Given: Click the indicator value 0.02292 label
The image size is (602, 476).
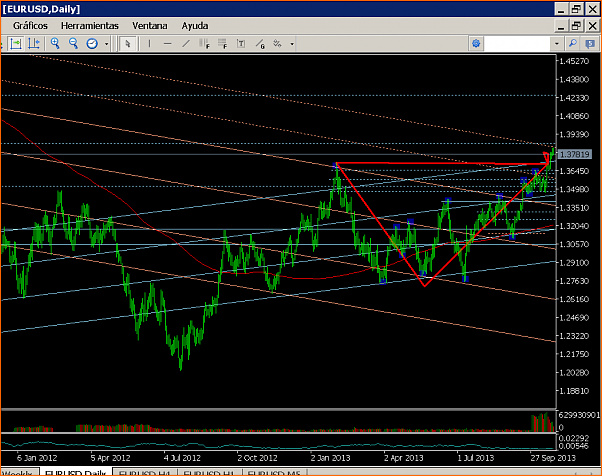Looking at the screenshot, I should point(573,438).
